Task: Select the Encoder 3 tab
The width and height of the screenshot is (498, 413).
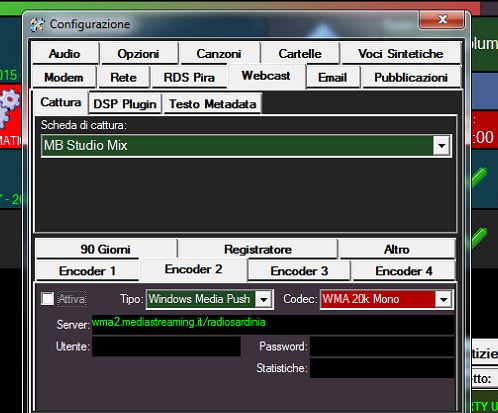Action: 299,271
